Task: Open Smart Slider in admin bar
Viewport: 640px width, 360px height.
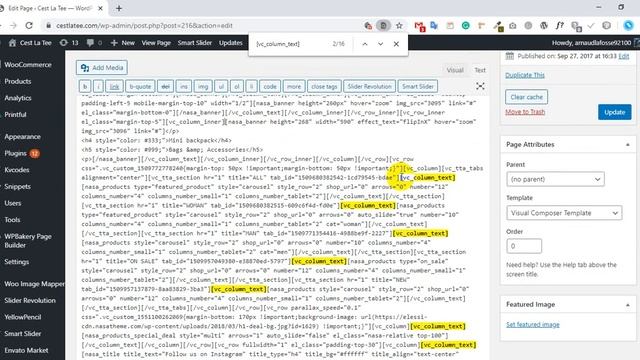Action: pos(195,42)
